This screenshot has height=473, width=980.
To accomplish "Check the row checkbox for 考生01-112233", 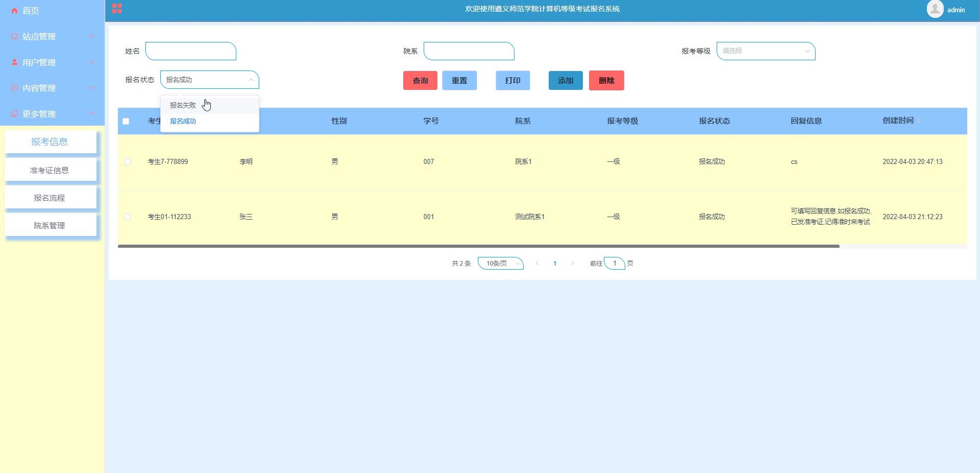I will pos(128,217).
